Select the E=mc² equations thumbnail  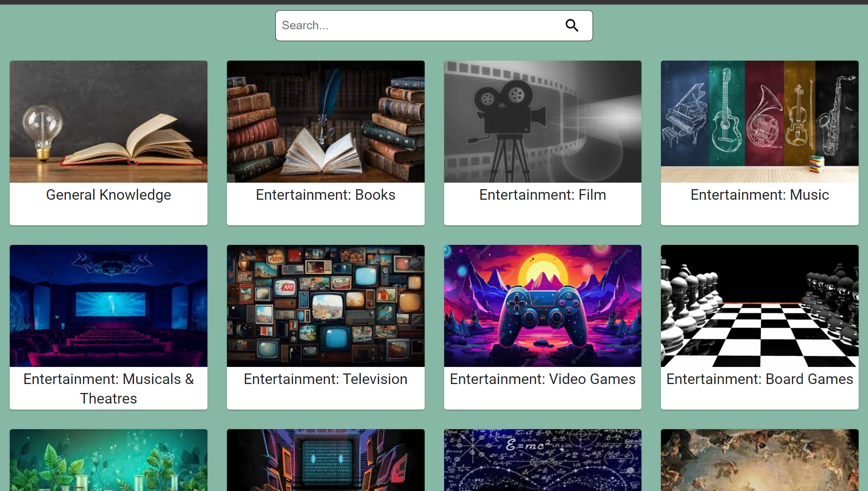tap(543, 460)
